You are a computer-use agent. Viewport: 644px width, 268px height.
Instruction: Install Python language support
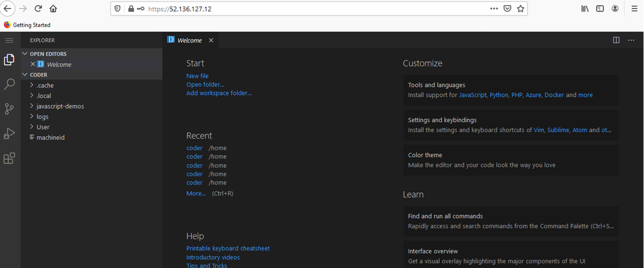[x=499, y=95]
